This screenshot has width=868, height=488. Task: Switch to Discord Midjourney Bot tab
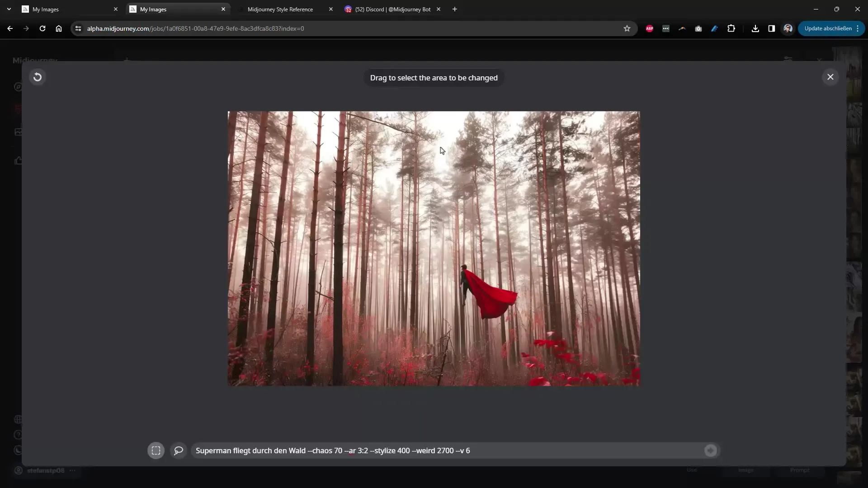click(393, 9)
